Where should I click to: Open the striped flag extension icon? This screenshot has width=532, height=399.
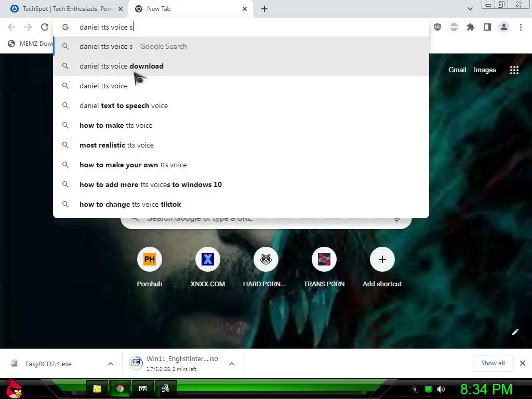coord(454,27)
